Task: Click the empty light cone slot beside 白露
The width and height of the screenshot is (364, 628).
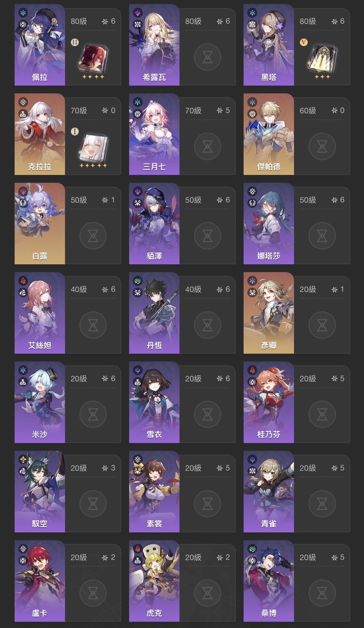Action: 93,236
